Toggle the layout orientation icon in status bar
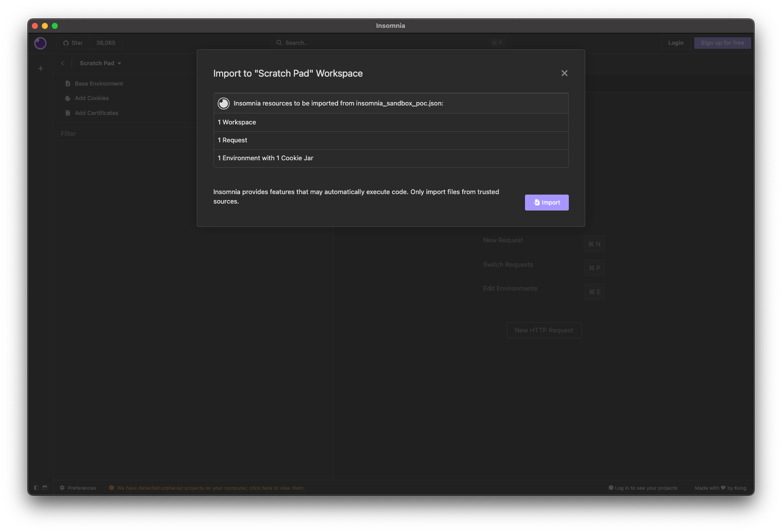 click(45, 488)
